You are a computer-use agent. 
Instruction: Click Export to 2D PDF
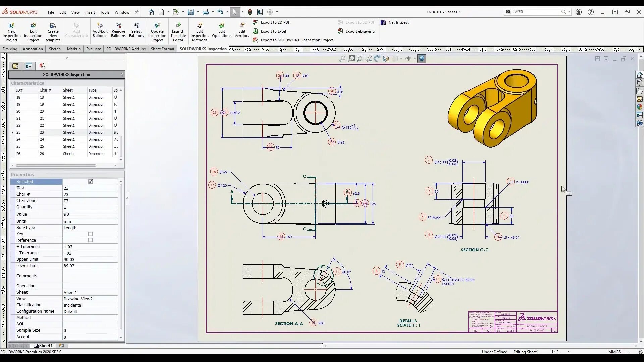point(275,22)
